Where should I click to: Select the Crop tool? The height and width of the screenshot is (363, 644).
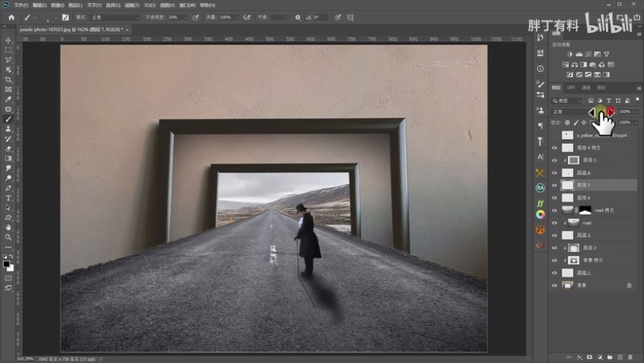(x=8, y=79)
